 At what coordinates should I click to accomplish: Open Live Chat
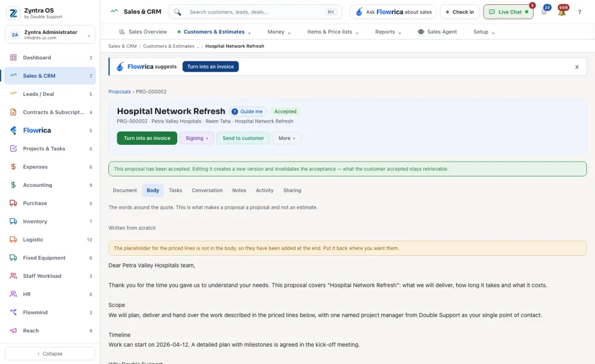point(508,12)
